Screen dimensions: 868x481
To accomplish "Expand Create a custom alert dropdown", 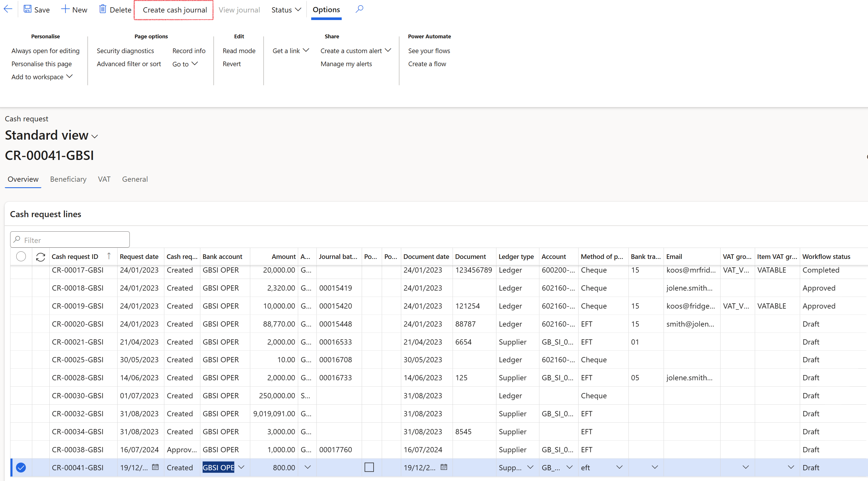I will [356, 51].
